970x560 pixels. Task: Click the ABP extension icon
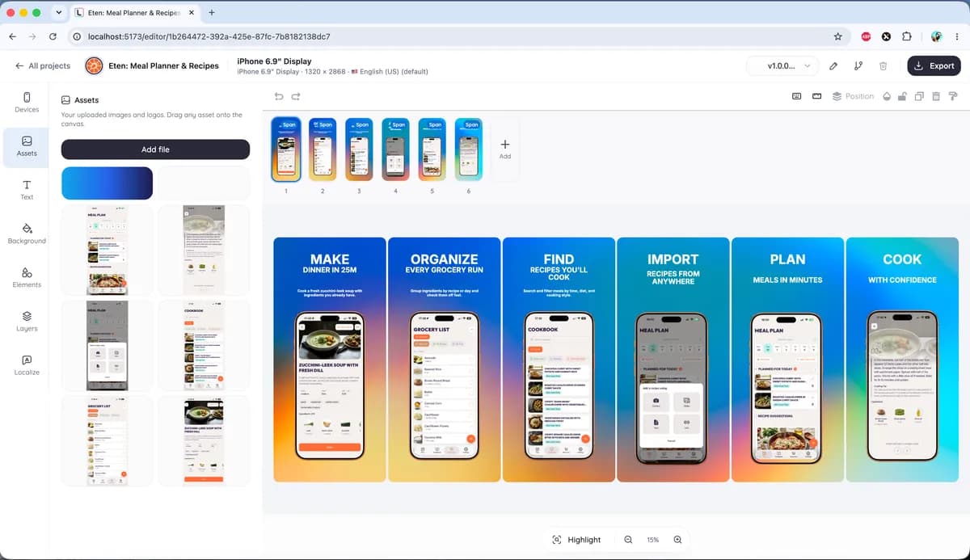click(x=866, y=36)
